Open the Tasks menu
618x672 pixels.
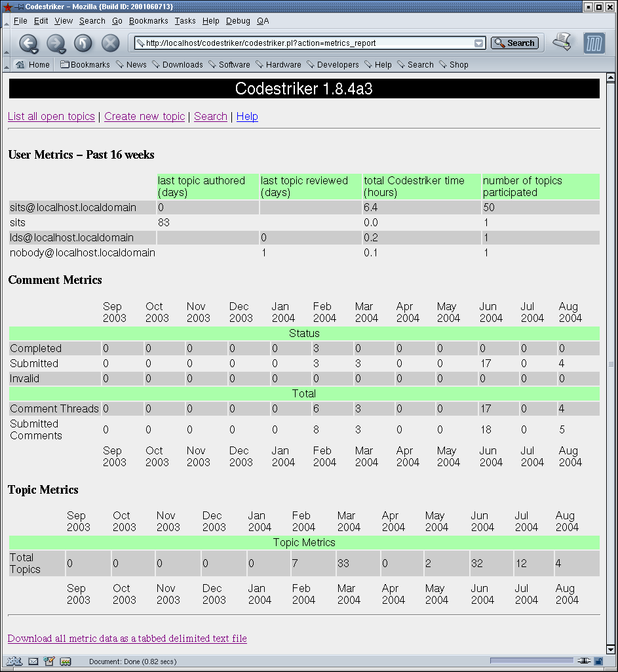pyautogui.click(x=185, y=21)
